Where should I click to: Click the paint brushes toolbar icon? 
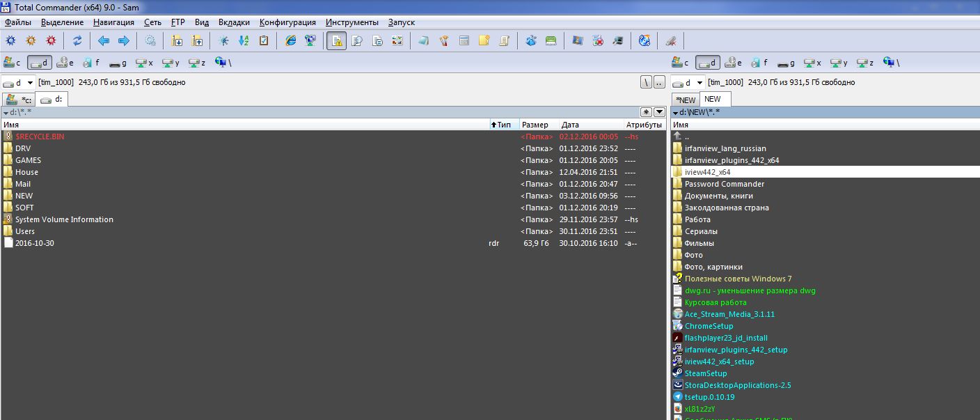[444, 41]
